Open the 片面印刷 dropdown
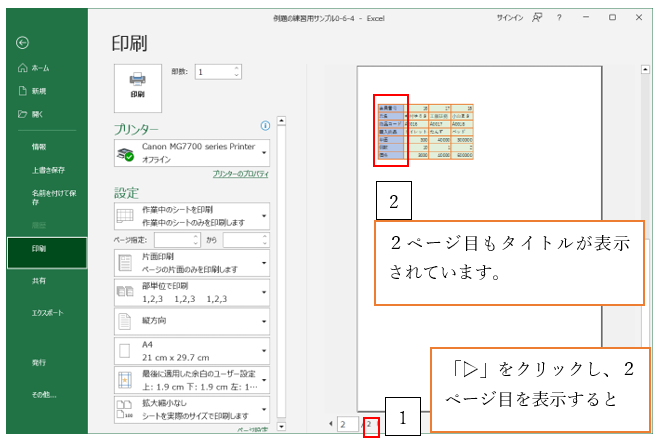This screenshot has width=661, height=445. click(x=194, y=264)
